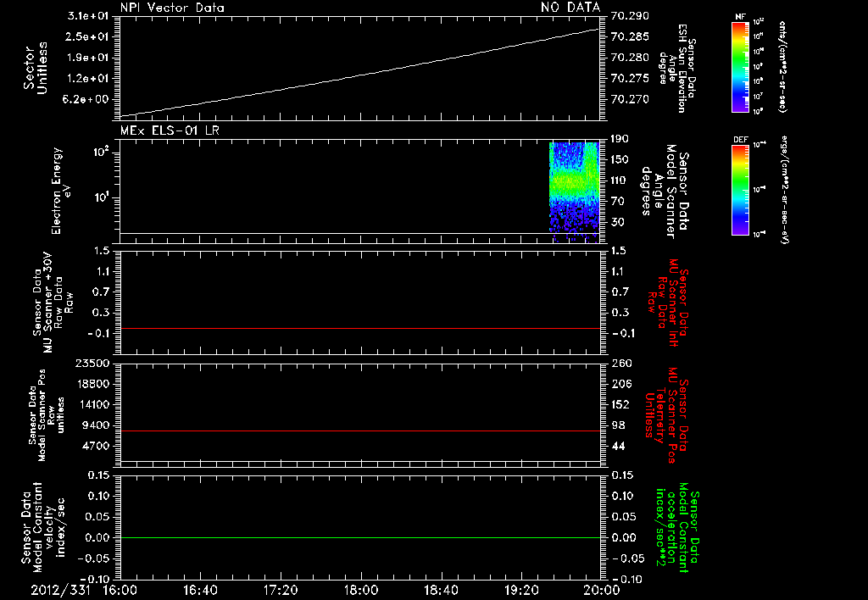Click the "Model Scanner Pos Raw" axis title
This screenshot has height=600, width=868.
[x=47, y=415]
